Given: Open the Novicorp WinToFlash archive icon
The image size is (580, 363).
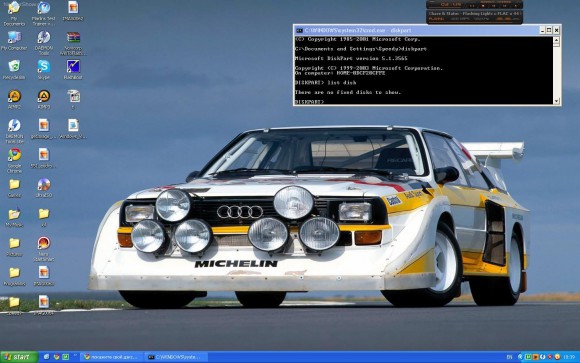Looking at the screenshot, I should click(x=73, y=37).
